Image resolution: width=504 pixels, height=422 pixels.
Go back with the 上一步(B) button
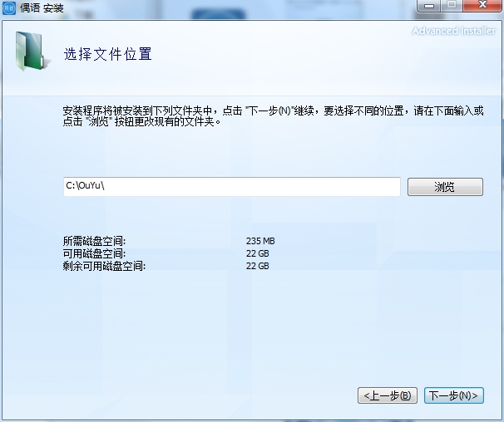tap(388, 395)
